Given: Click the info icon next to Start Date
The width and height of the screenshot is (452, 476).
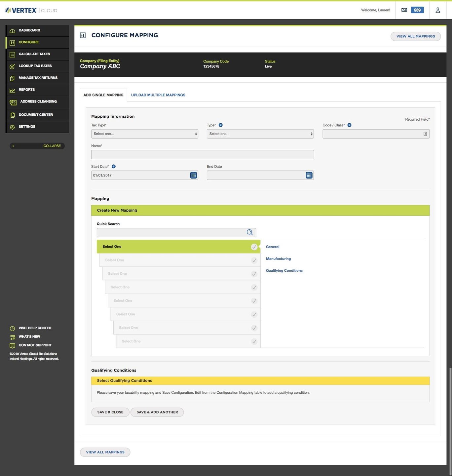Looking at the screenshot, I should pyautogui.click(x=113, y=166).
